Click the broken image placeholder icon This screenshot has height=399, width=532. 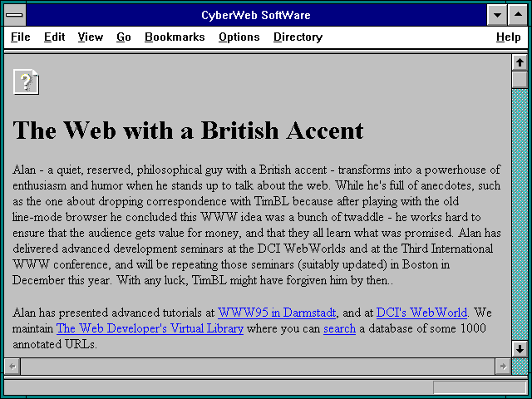click(26, 81)
